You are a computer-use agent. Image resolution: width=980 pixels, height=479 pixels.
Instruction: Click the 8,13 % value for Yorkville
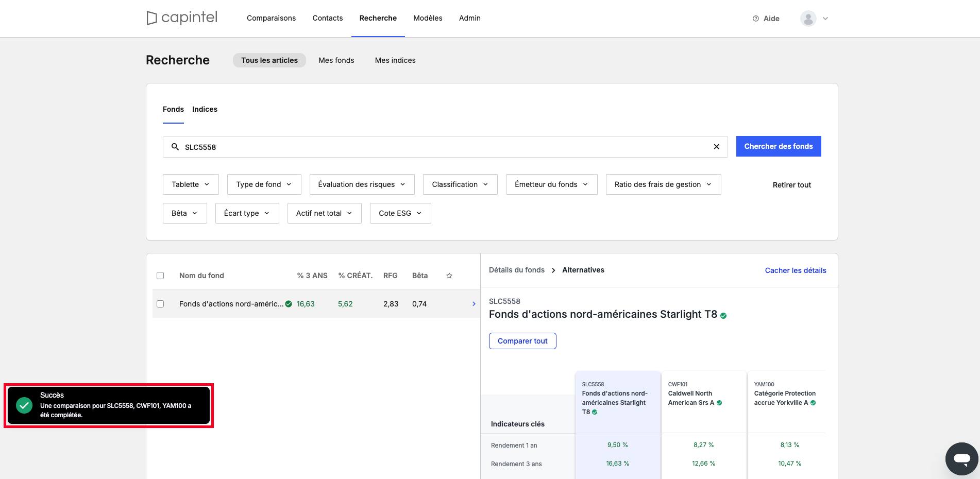(789, 445)
